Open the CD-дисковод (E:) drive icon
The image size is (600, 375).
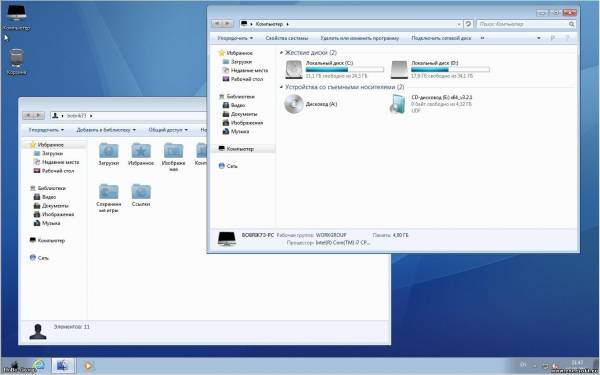pyautogui.click(x=398, y=104)
